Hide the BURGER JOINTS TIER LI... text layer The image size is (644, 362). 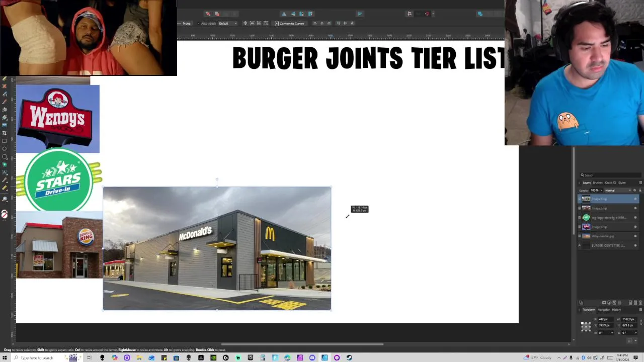[635, 245]
